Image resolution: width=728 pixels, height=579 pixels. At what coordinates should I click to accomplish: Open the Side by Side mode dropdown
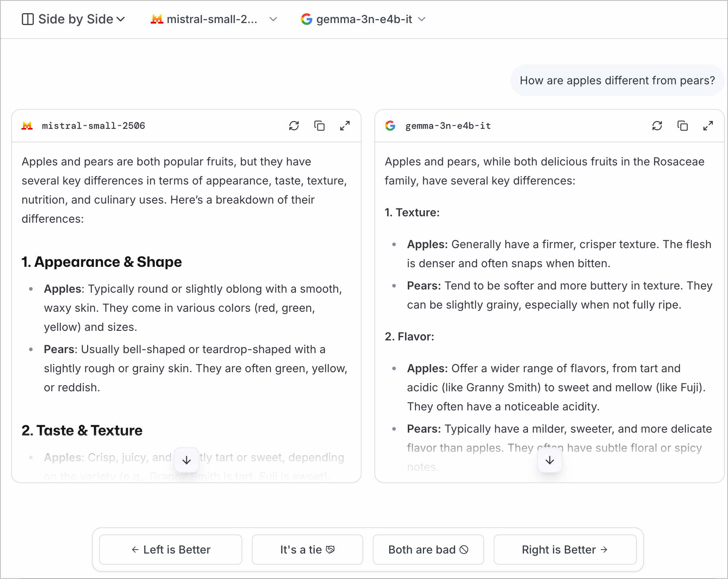point(74,19)
